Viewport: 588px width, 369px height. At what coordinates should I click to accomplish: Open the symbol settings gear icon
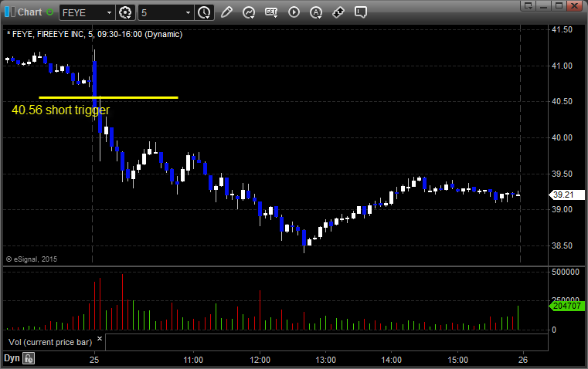pos(126,12)
